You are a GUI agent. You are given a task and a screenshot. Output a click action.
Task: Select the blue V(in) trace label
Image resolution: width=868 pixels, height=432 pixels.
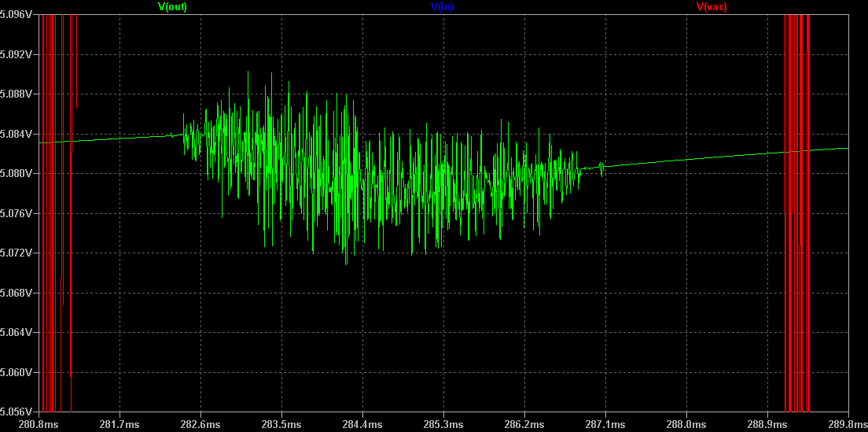point(442,6)
